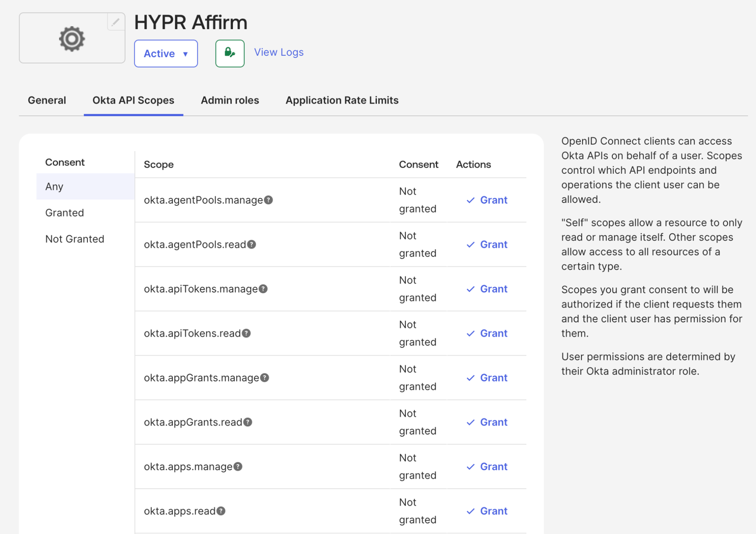
Task: Click the okta.apiTokens.read scope name
Action: pos(192,333)
